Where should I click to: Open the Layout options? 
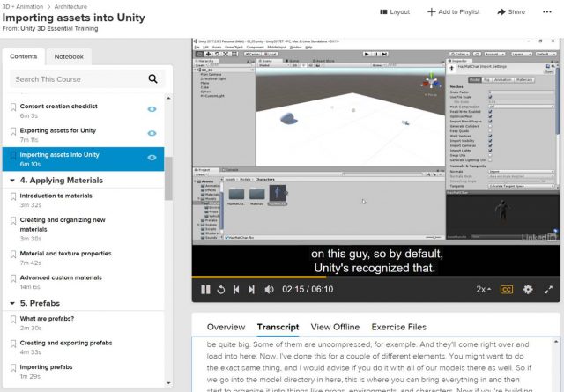point(395,11)
